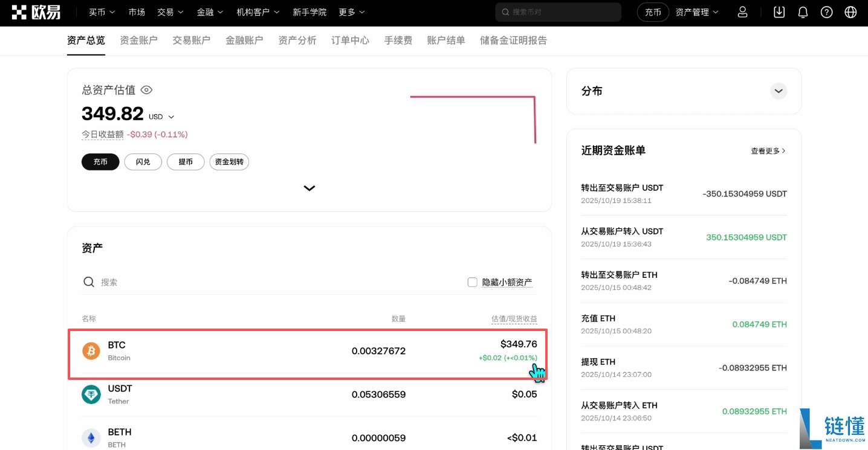Click the download app icon
This screenshot has height=450, width=868.
coord(779,12)
